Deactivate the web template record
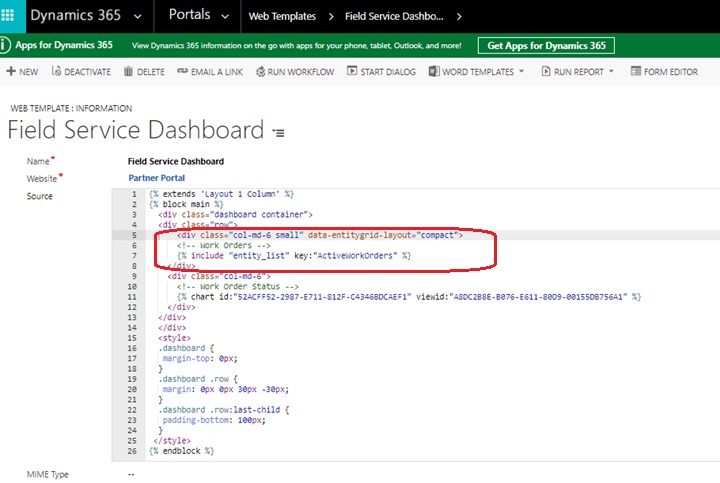The height and width of the screenshot is (483, 720). [87, 72]
